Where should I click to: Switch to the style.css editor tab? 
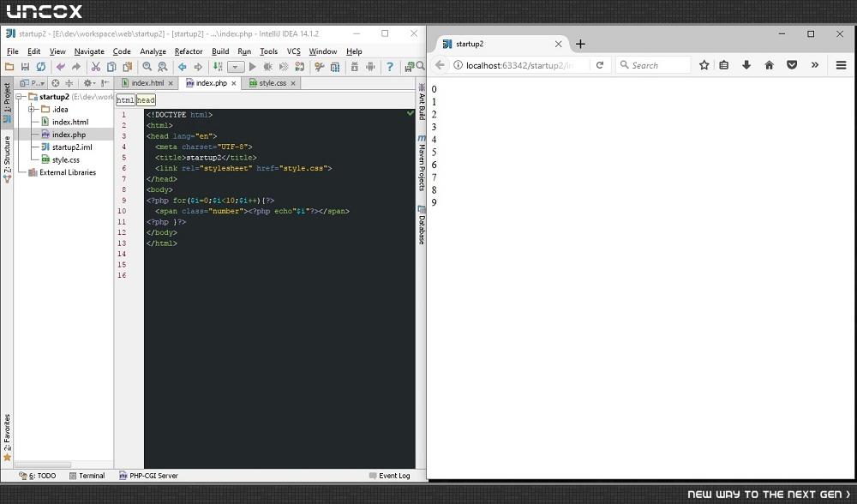(273, 83)
